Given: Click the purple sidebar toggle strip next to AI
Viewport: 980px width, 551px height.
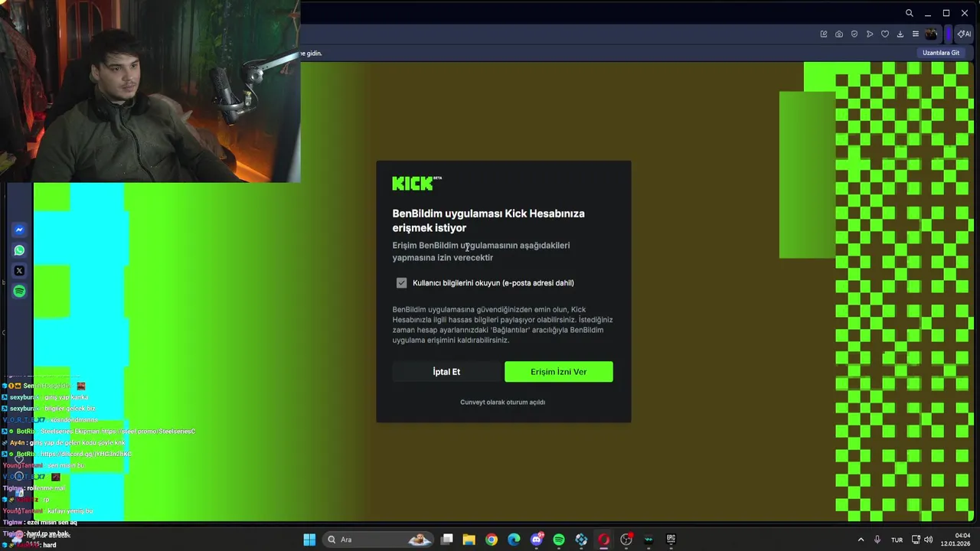Looking at the screenshot, I should (x=949, y=34).
